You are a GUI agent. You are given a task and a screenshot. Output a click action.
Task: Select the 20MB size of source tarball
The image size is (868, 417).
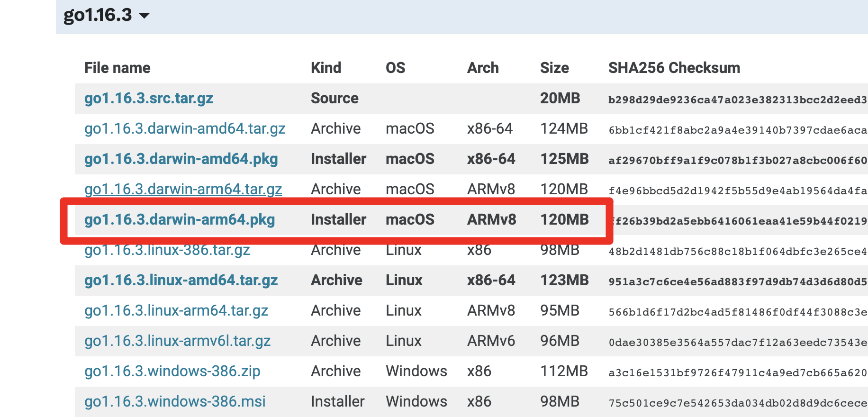click(x=560, y=98)
